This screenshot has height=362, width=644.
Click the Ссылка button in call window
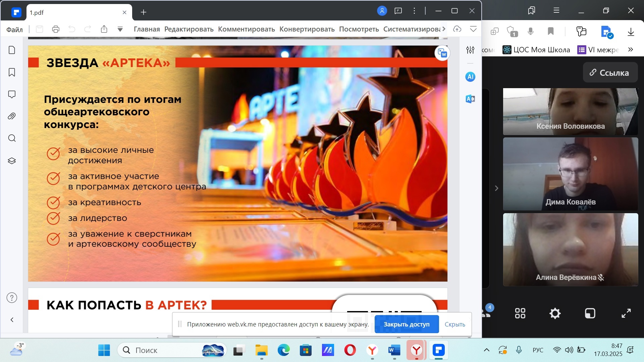click(610, 72)
